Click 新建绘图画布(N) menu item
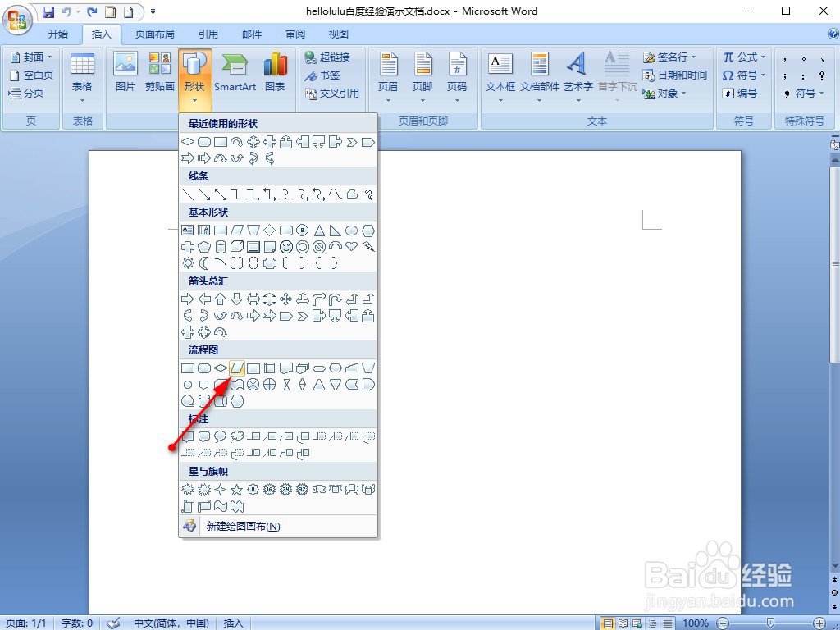 [x=278, y=526]
